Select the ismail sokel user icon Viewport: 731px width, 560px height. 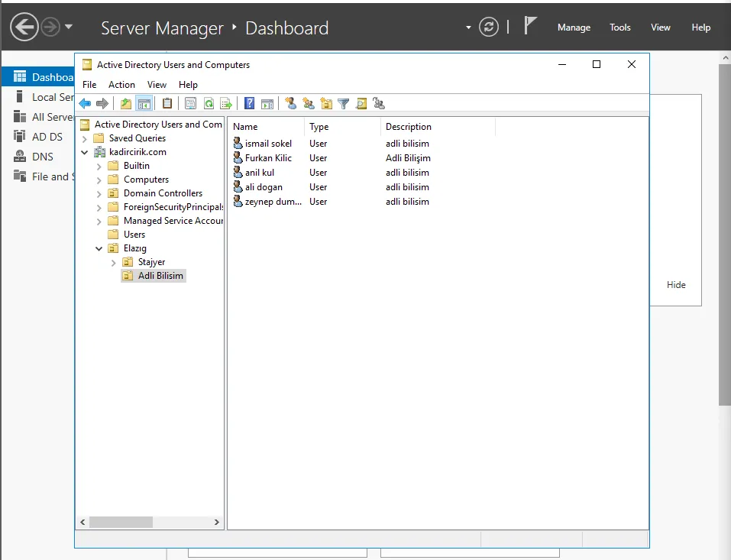238,143
